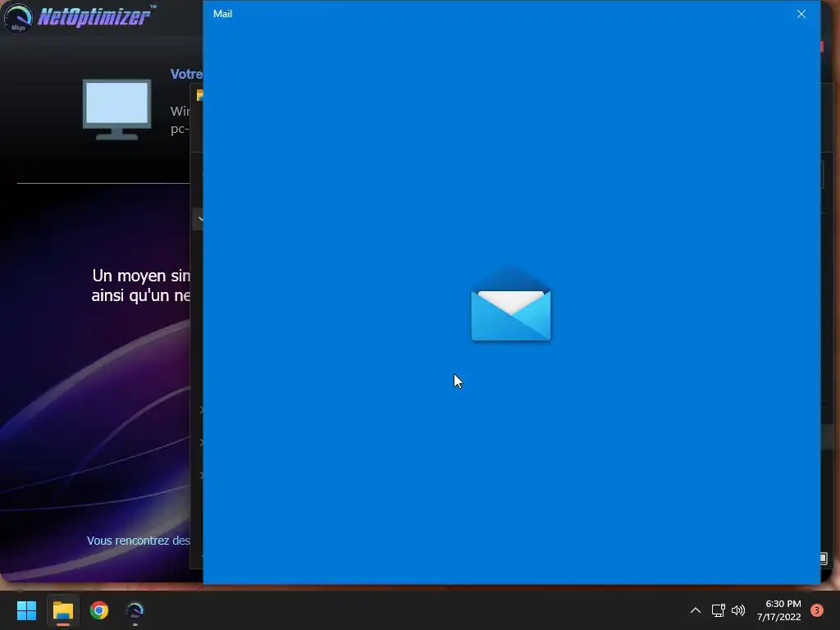This screenshot has height=630, width=840.
Task: Close the Mail splash window
Action: [x=801, y=14]
